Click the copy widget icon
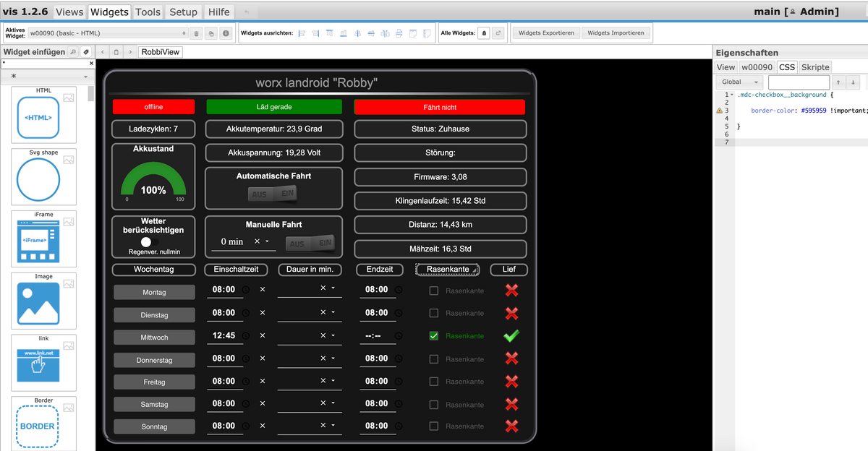 (210, 33)
